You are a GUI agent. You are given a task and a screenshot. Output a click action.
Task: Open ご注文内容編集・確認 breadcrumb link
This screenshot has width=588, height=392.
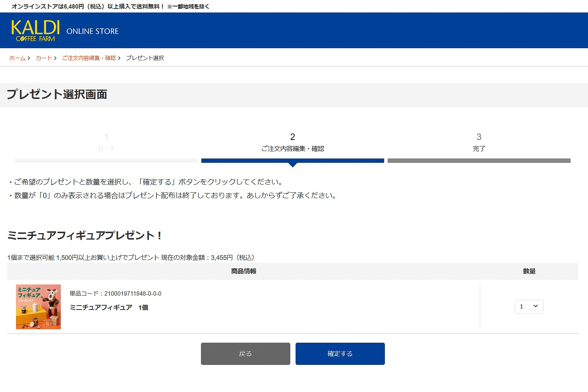pos(89,58)
